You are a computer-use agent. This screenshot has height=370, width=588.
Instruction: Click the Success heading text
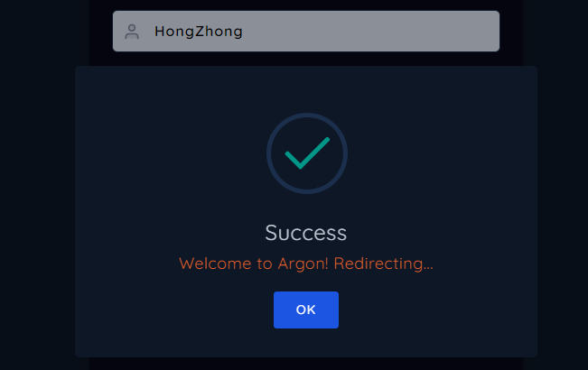(306, 233)
